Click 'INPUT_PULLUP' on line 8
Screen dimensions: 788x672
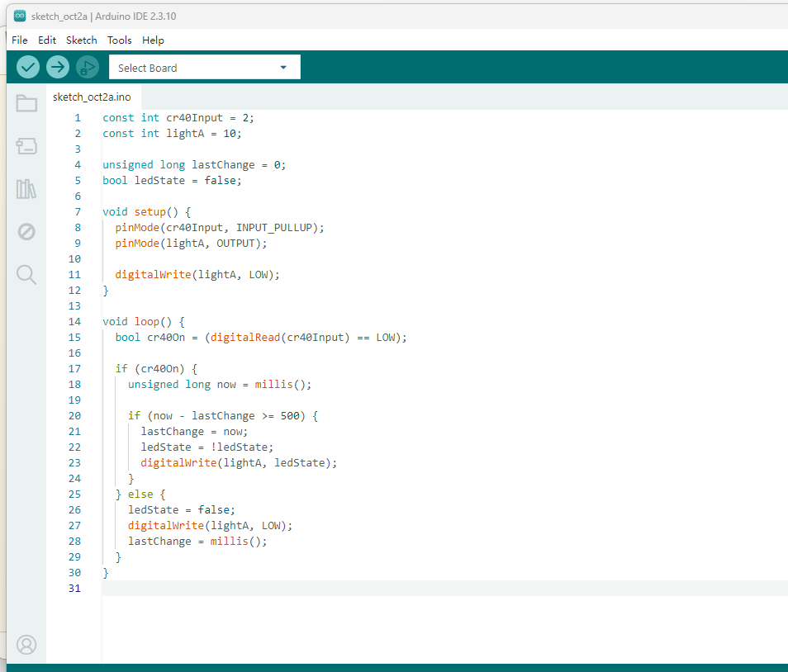click(x=274, y=228)
